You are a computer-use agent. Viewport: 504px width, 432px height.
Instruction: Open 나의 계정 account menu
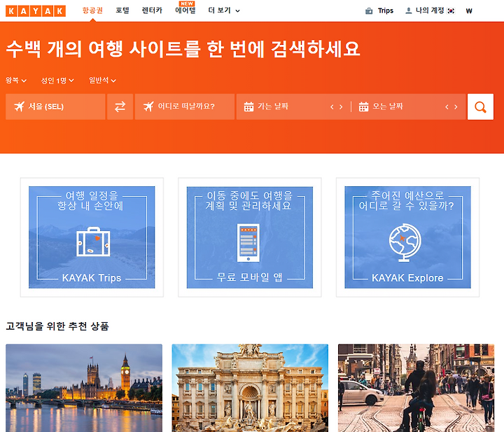[x=429, y=11]
